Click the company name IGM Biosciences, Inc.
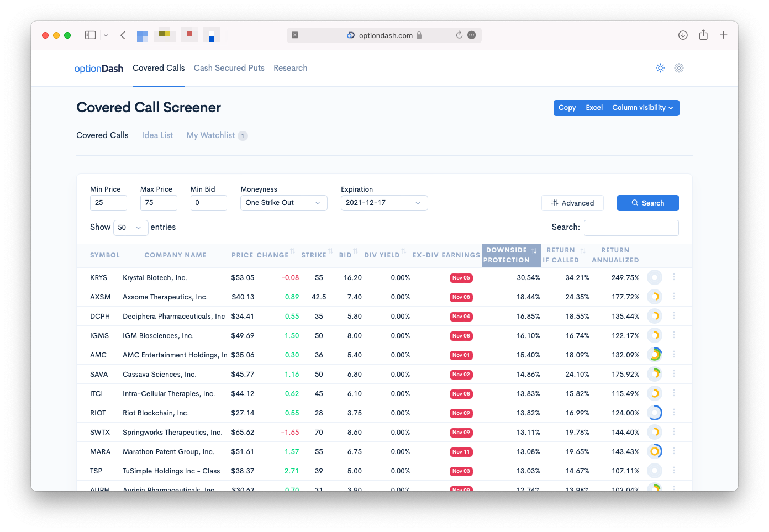 pyautogui.click(x=158, y=336)
